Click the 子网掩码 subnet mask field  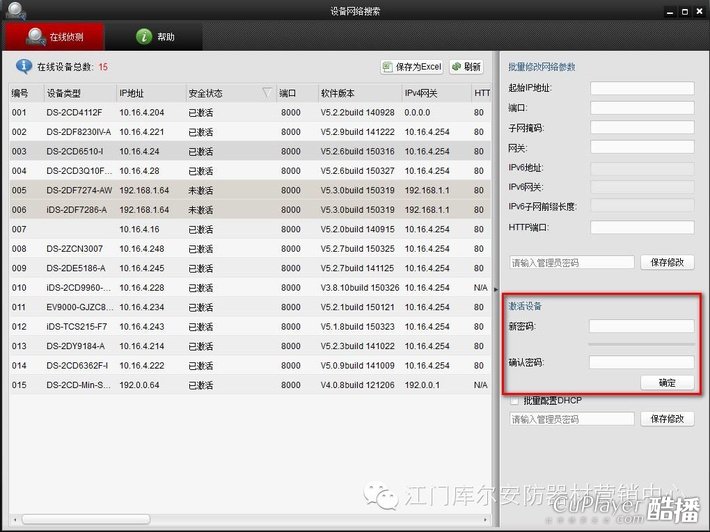tap(641, 128)
